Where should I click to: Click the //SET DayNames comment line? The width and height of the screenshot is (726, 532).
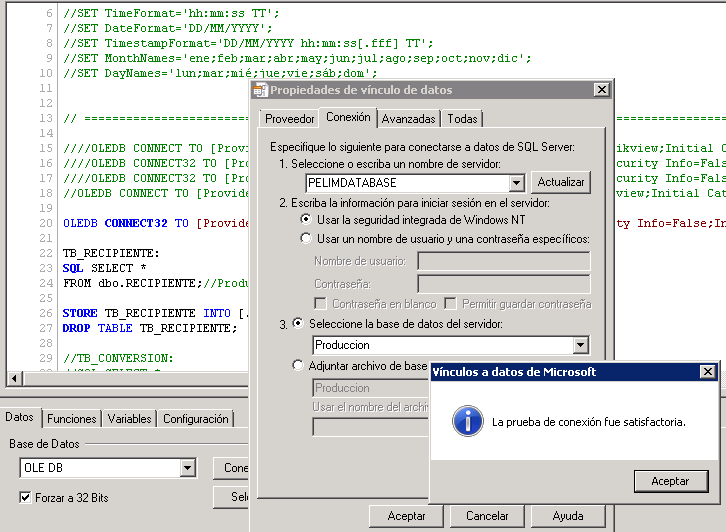(220, 73)
